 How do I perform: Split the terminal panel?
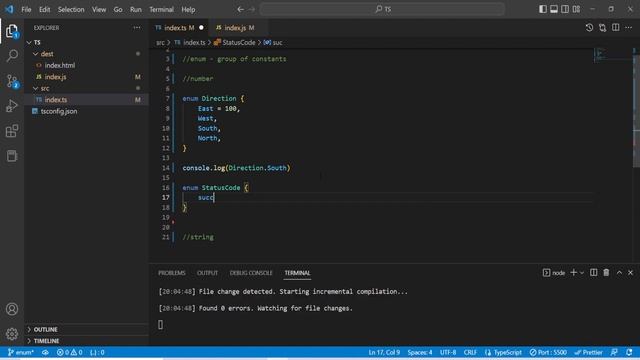(593, 273)
